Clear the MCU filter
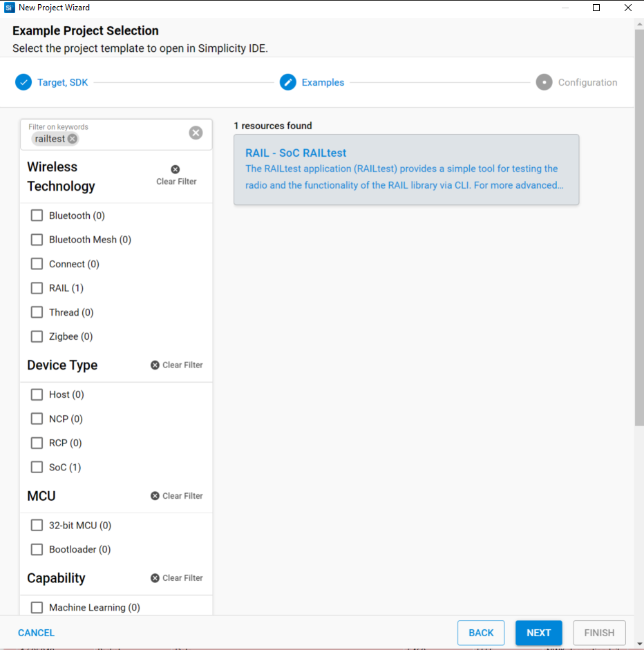This screenshot has width=644, height=650. 177,496
